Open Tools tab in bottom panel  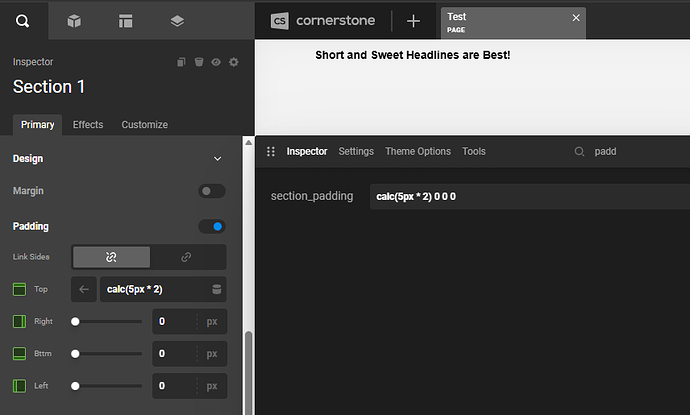point(473,151)
